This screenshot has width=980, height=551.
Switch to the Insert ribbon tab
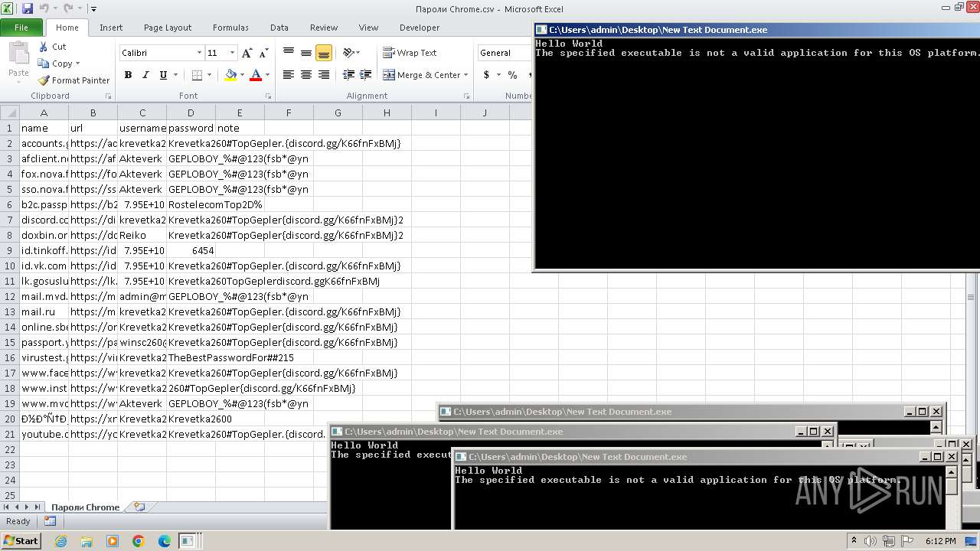[111, 28]
